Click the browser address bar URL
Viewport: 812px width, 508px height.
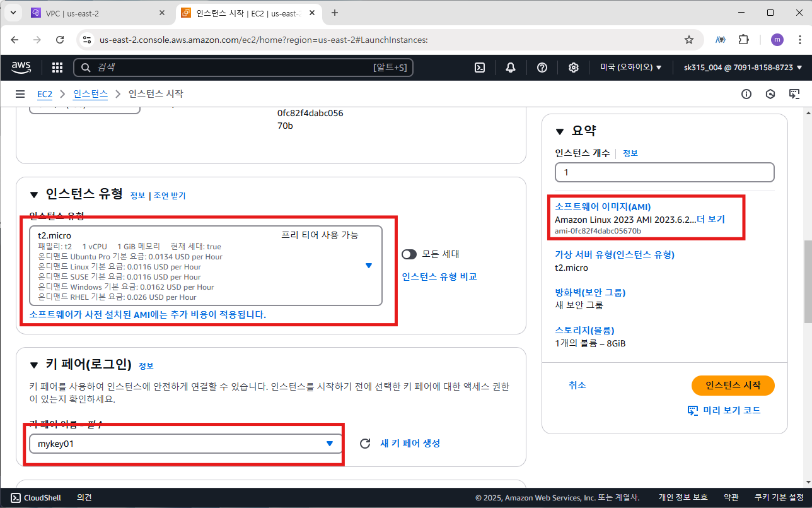[x=264, y=40]
